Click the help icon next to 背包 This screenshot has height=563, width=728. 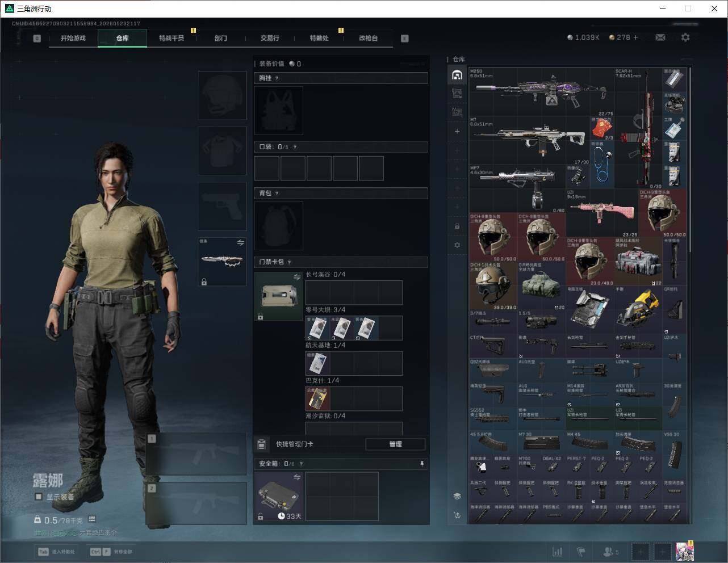point(277,194)
